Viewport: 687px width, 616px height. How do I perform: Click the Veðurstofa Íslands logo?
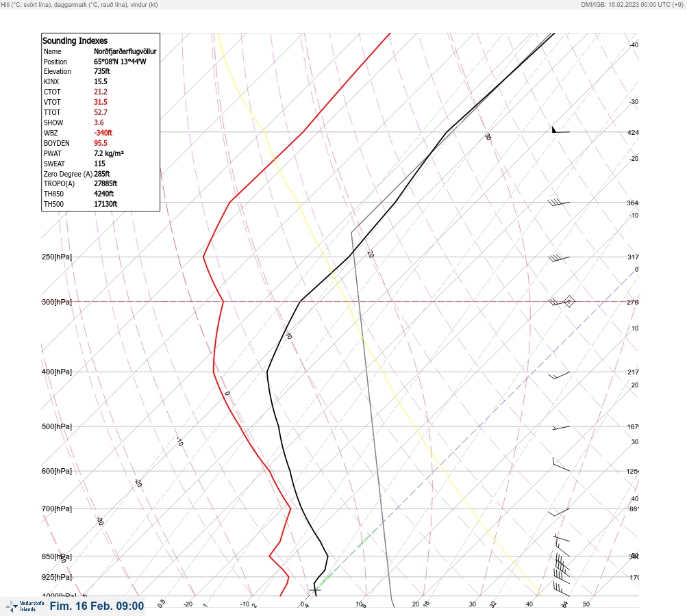(x=25, y=606)
